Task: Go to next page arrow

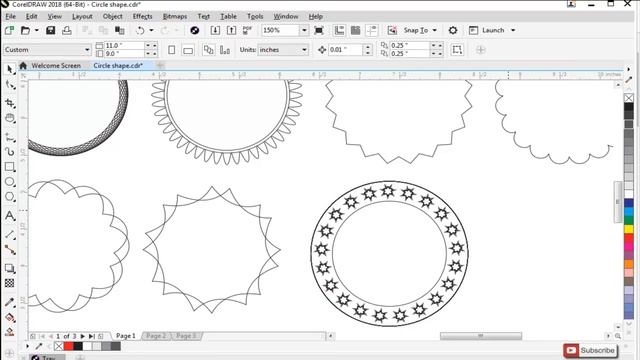Action: 82,336
